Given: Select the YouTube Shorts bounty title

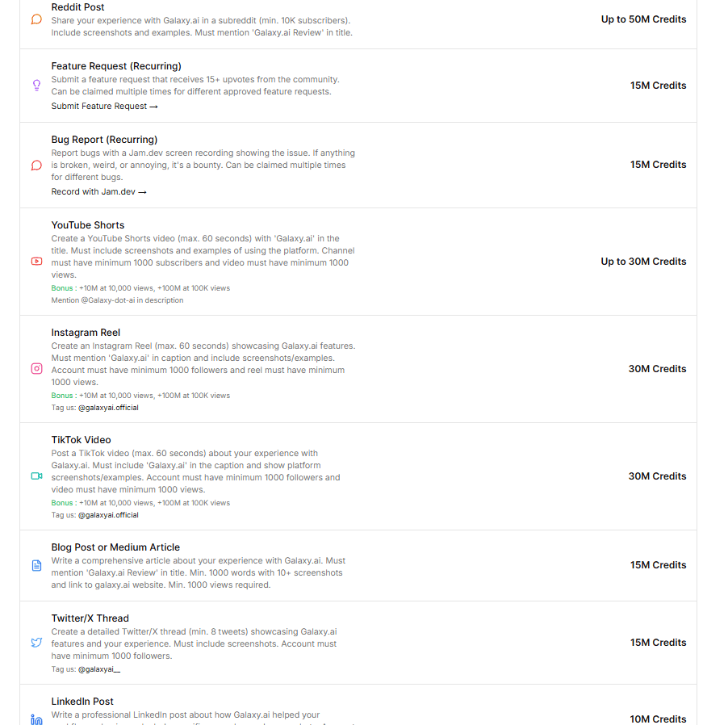Looking at the screenshot, I should [x=88, y=225].
